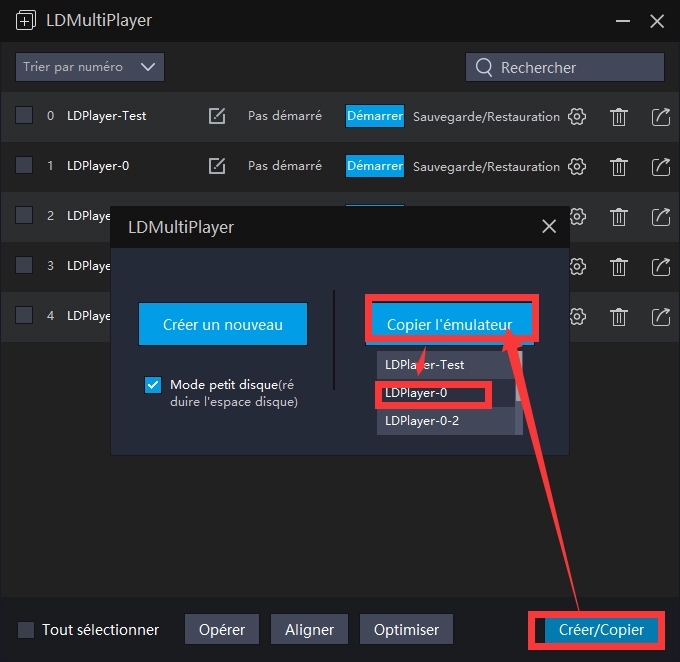
Task: Select checkbox for instance number 4
Action: pyautogui.click(x=24, y=315)
